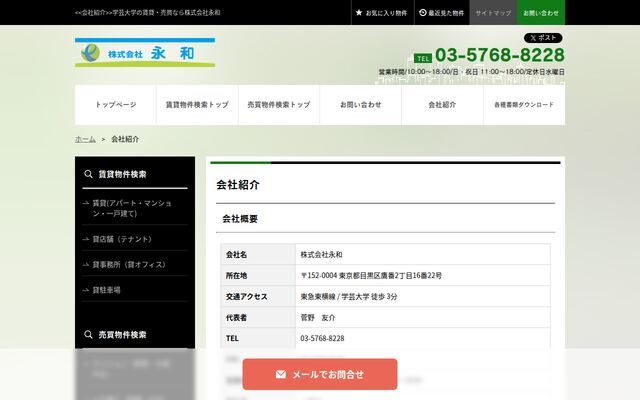640x400 pixels.
Task: Click the clock icon for 最近見た物件
Action: click(x=423, y=13)
